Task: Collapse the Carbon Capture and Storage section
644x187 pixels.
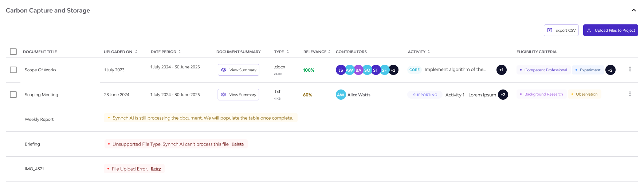Action: tap(634, 10)
